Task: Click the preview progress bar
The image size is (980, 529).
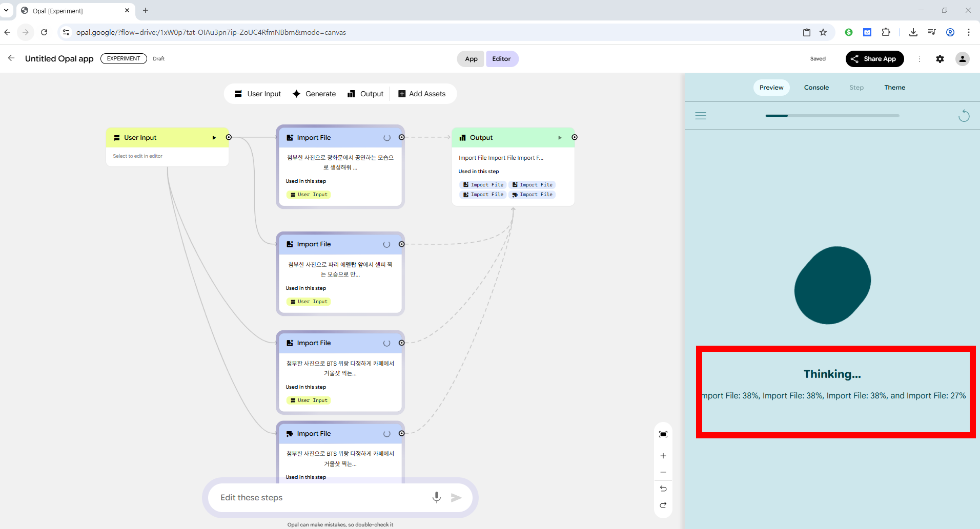Action: point(832,116)
